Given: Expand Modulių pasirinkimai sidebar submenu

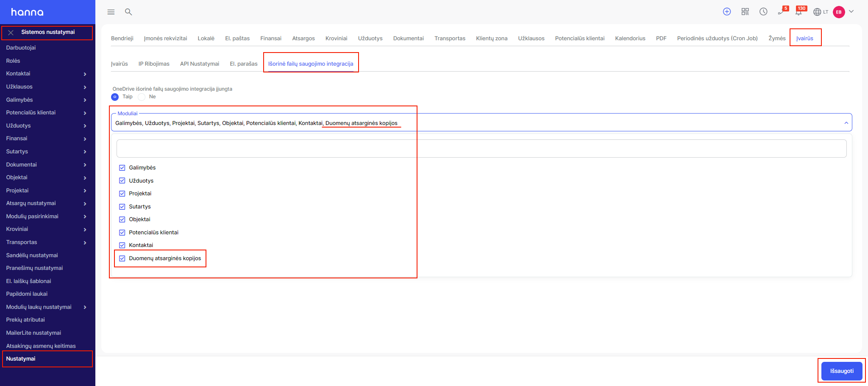Looking at the screenshot, I should coord(85,217).
